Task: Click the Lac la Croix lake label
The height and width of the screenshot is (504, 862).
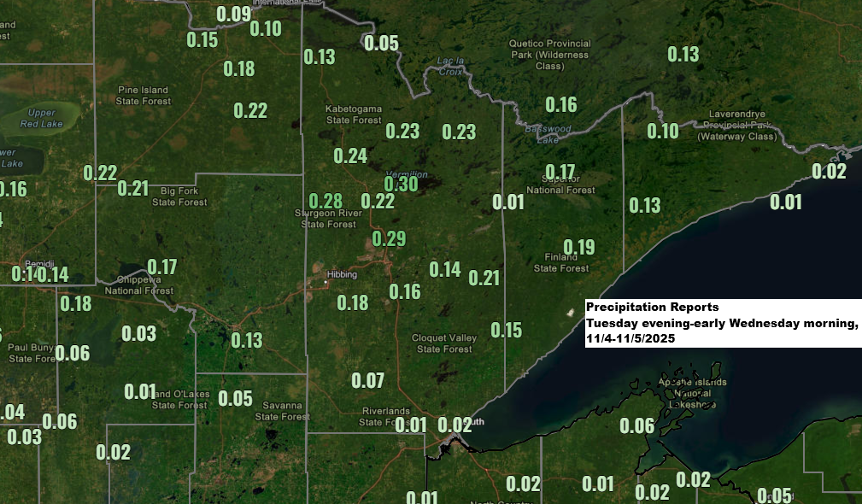Action: coord(451,67)
